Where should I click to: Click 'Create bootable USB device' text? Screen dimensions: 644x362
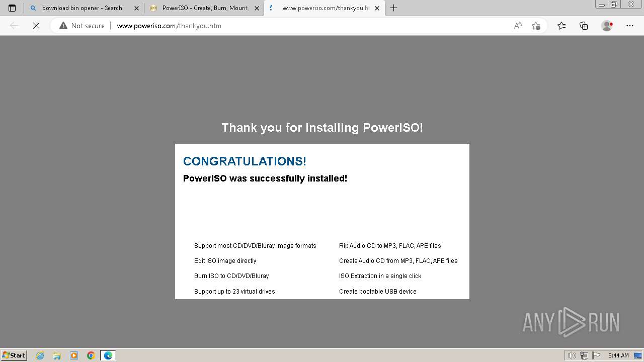(378, 292)
